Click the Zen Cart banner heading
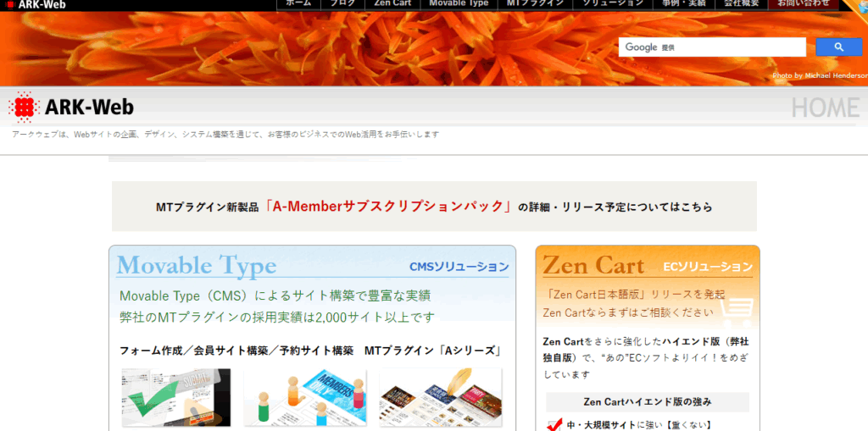This screenshot has height=431, width=868. [593, 266]
